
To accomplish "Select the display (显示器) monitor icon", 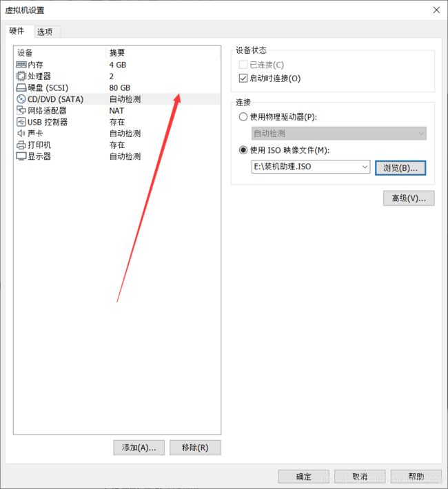I will point(21,156).
